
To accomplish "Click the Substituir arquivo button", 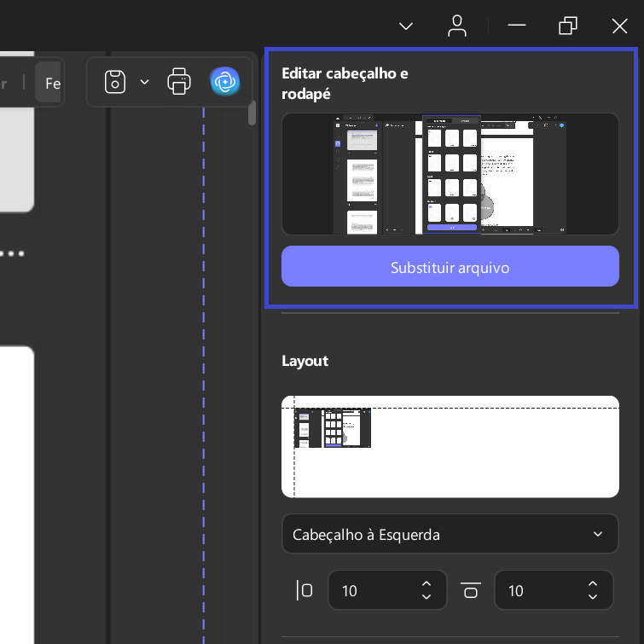I will (x=450, y=267).
